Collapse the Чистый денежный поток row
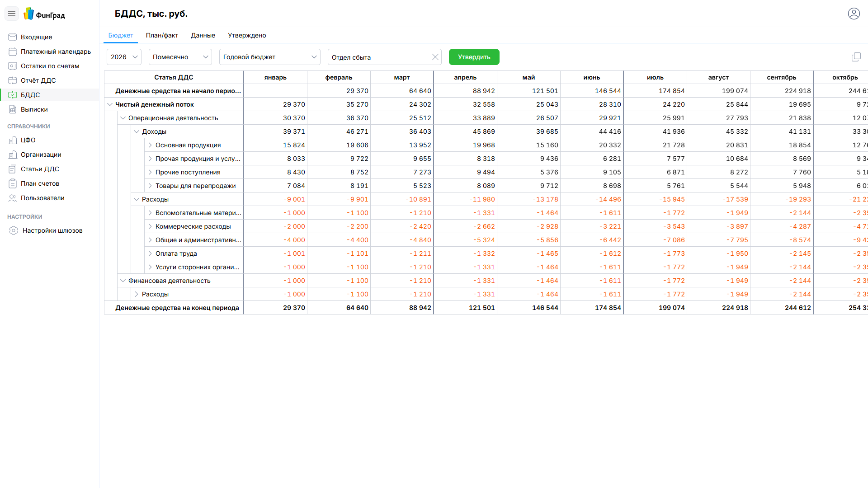Image resolution: width=868 pixels, height=488 pixels. pos(109,104)
